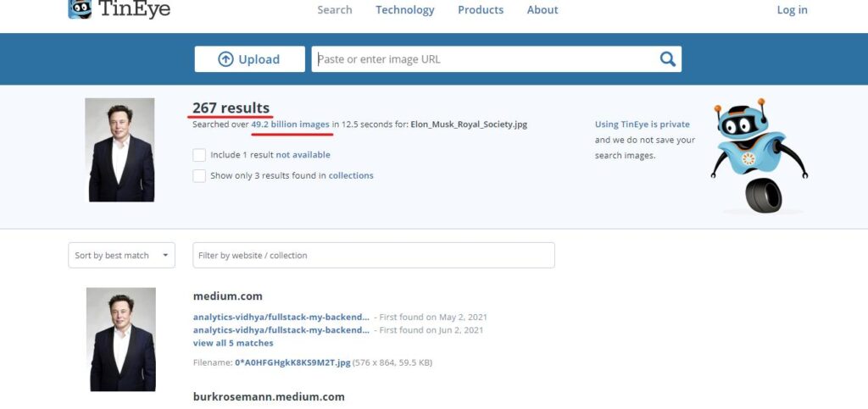Open the searched query image thumbnail
This screenshot has height=409, width=868.
click(121, 150)
